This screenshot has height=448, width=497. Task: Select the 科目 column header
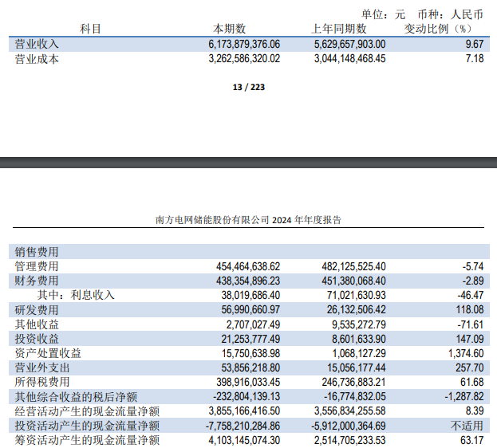click(x=90, y=29)
